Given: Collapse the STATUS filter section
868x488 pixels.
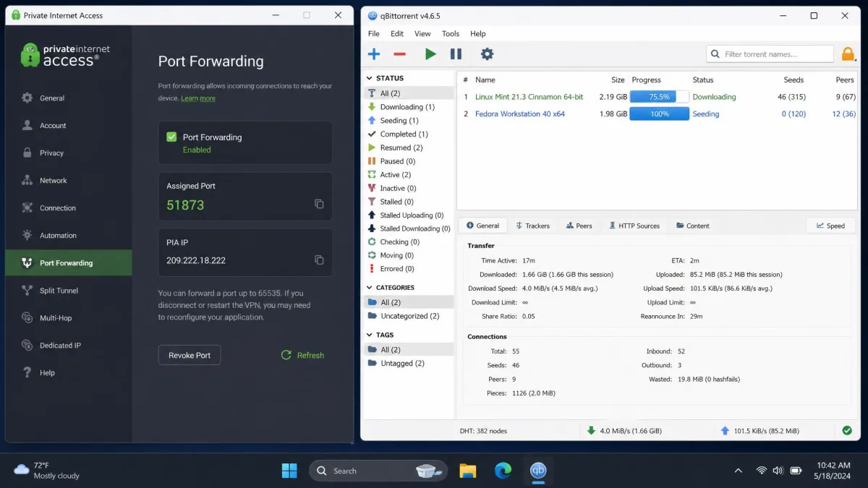Looking at the screenshot, I should (x=370, y=78).
